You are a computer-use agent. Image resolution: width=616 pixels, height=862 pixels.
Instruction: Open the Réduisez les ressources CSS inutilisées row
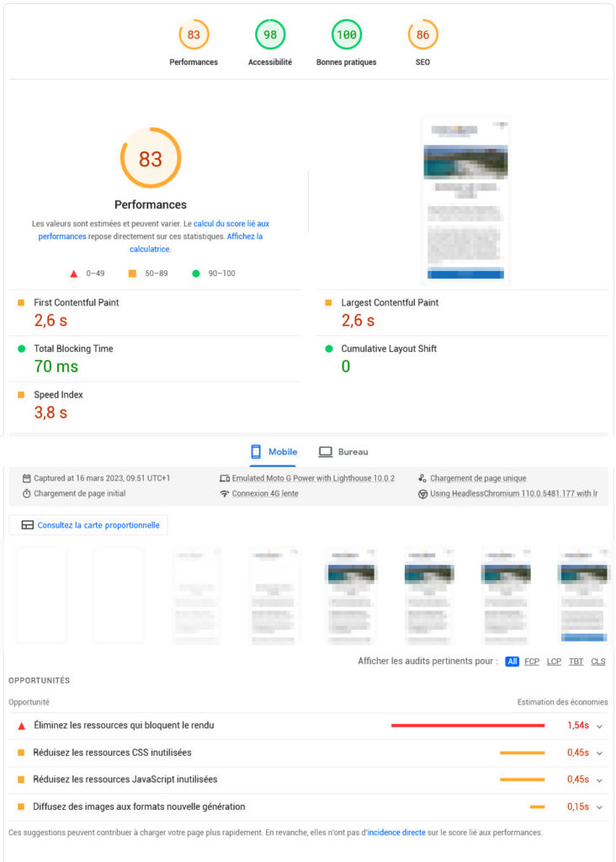(308, 753)
